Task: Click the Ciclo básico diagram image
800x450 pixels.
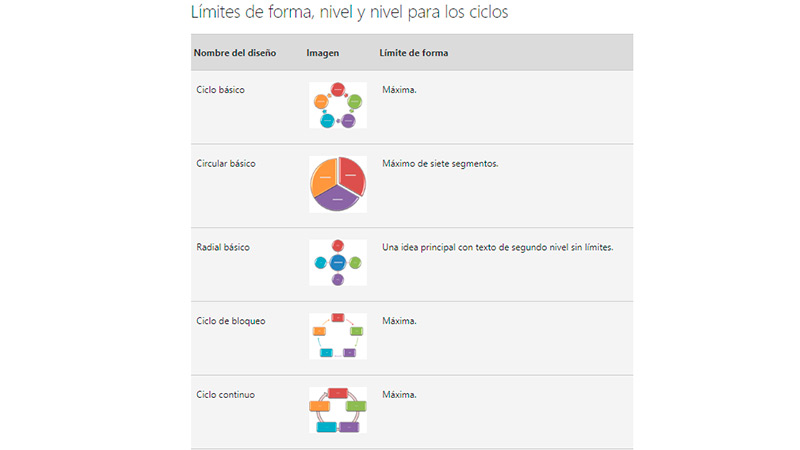Action: pos(338,105)
